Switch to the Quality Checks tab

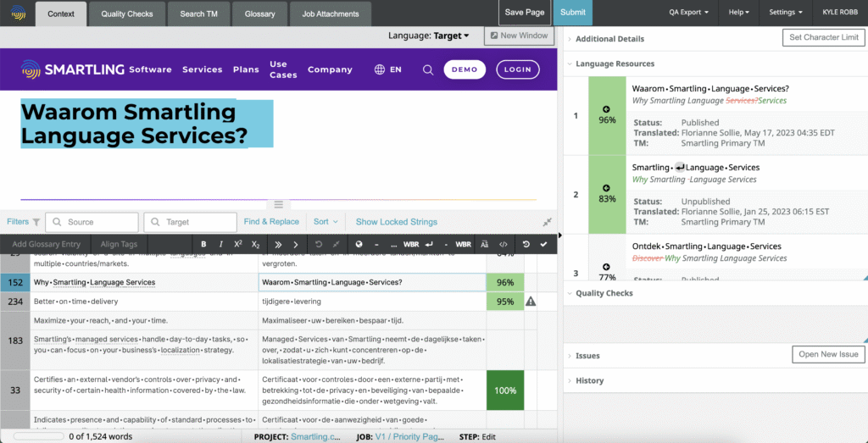[x=127, y=14]
